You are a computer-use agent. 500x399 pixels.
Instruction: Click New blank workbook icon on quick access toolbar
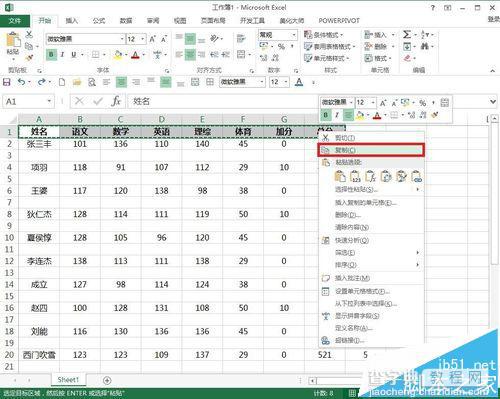coord(62,82)
